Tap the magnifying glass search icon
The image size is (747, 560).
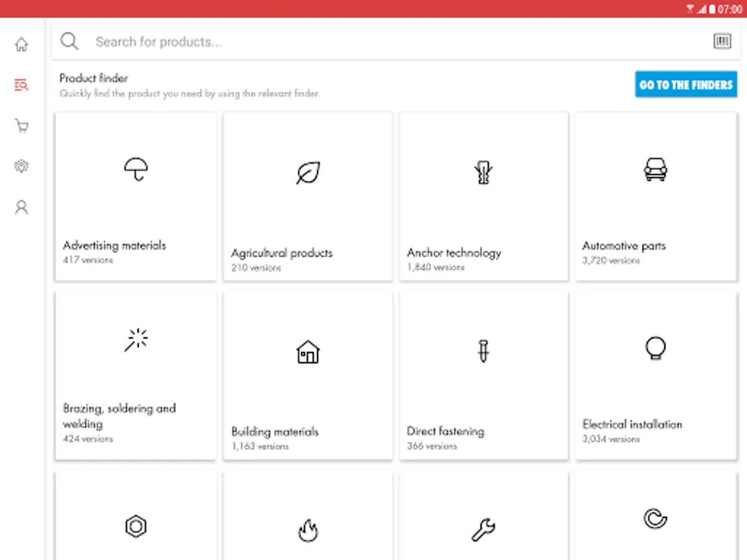pos(69,42)
